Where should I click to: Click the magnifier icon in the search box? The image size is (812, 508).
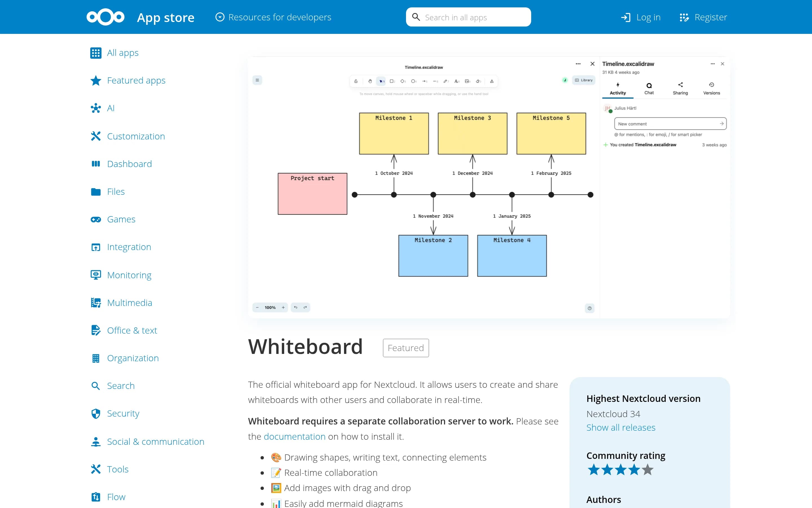[x=416, y=17]
